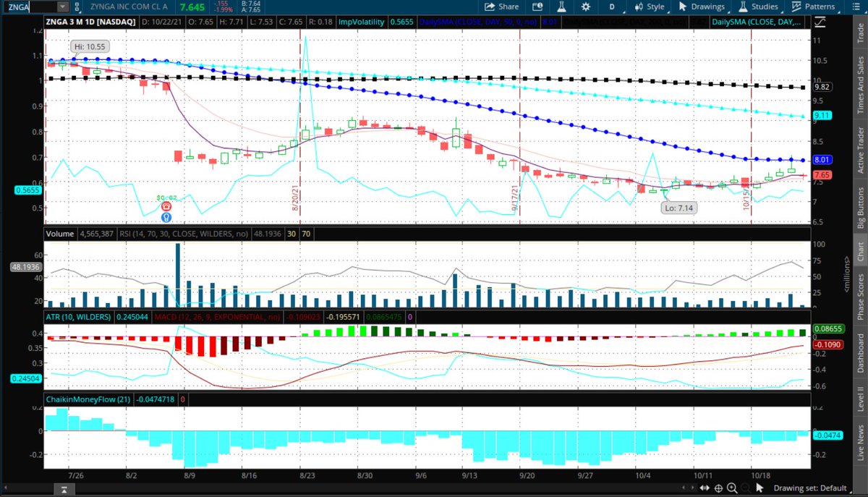The width and height of the screenshot is (868, 497).
Task: Click the expand time axis icon
Action: (705, 488)
